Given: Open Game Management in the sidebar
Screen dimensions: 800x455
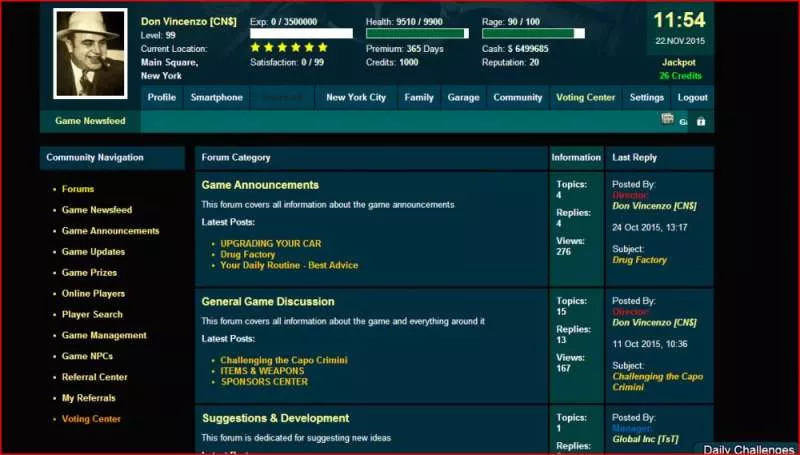Looking at the screenshot, I should (x=104, y=335).
